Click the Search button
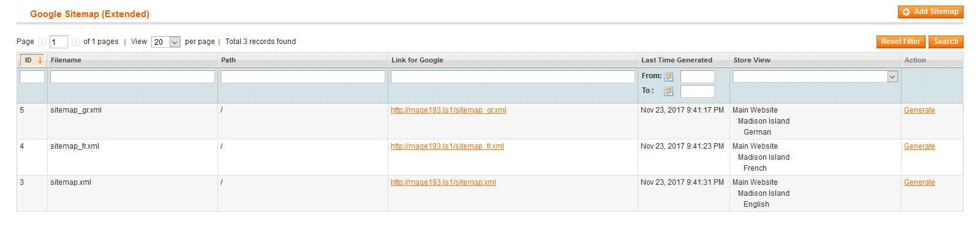 click(x=946, y=42)
